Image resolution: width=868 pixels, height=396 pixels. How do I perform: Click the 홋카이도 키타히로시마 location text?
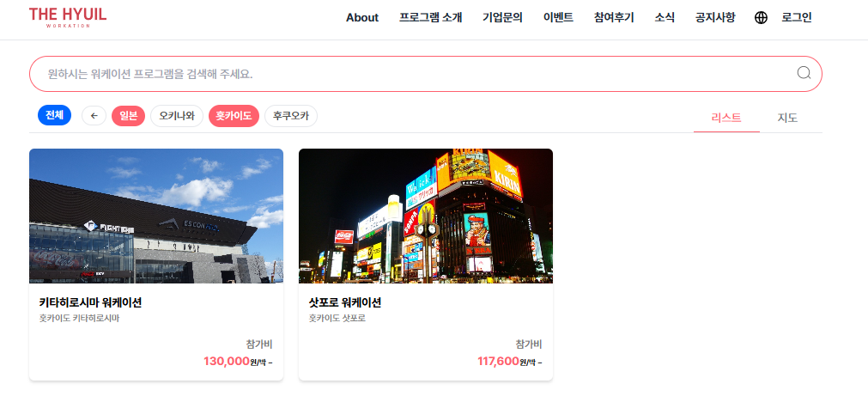[x=79, y=319]
